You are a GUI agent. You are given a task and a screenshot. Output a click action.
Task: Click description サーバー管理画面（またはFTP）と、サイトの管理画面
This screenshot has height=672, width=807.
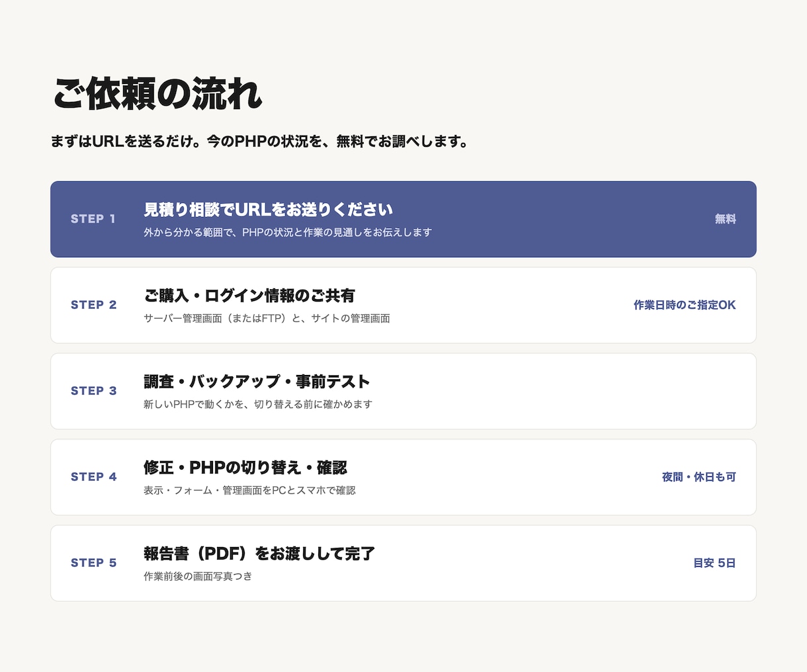point(267,318)
